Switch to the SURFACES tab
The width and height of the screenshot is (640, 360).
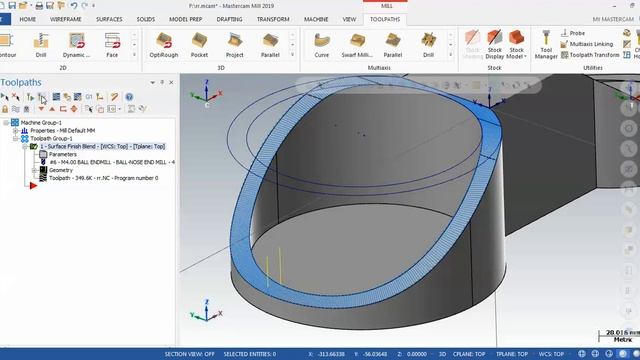[x=109, y=19]
